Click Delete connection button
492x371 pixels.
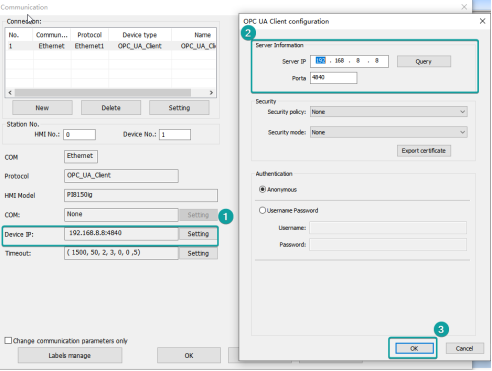pos(111,108)
